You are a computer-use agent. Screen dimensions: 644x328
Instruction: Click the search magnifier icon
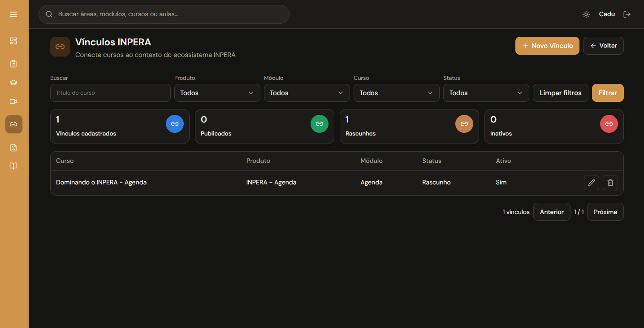click(49, 14)
